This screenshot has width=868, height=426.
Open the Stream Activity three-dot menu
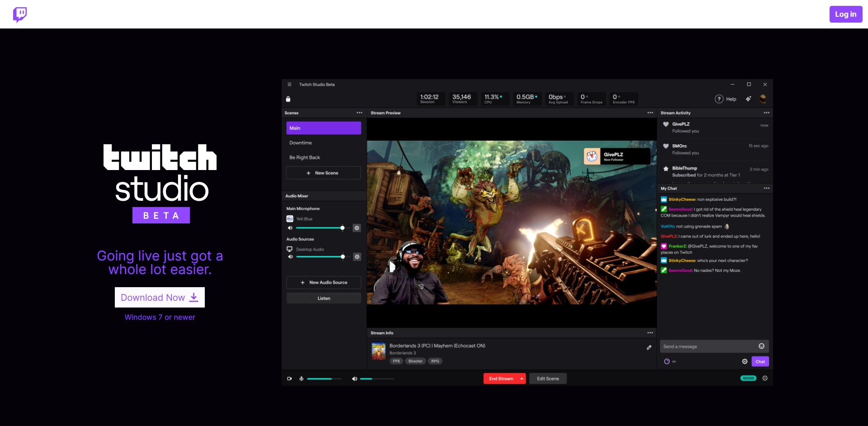click(x=766, y=113)
